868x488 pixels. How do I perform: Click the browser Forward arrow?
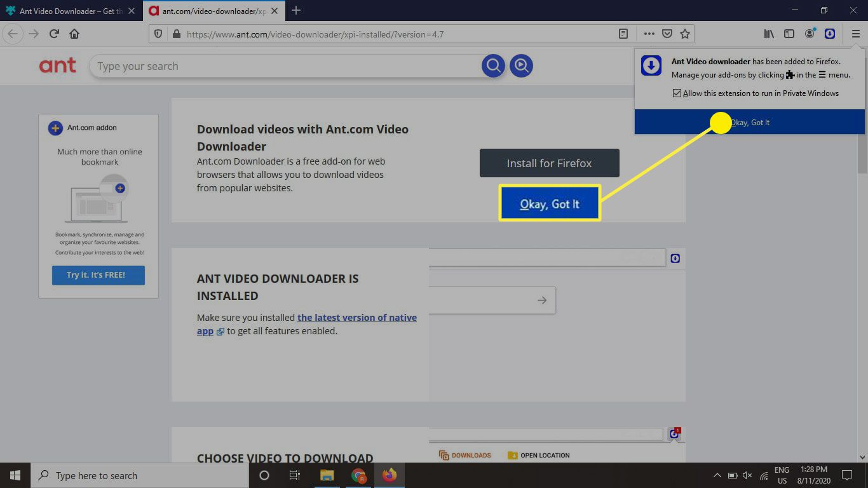tap(34, 34)
